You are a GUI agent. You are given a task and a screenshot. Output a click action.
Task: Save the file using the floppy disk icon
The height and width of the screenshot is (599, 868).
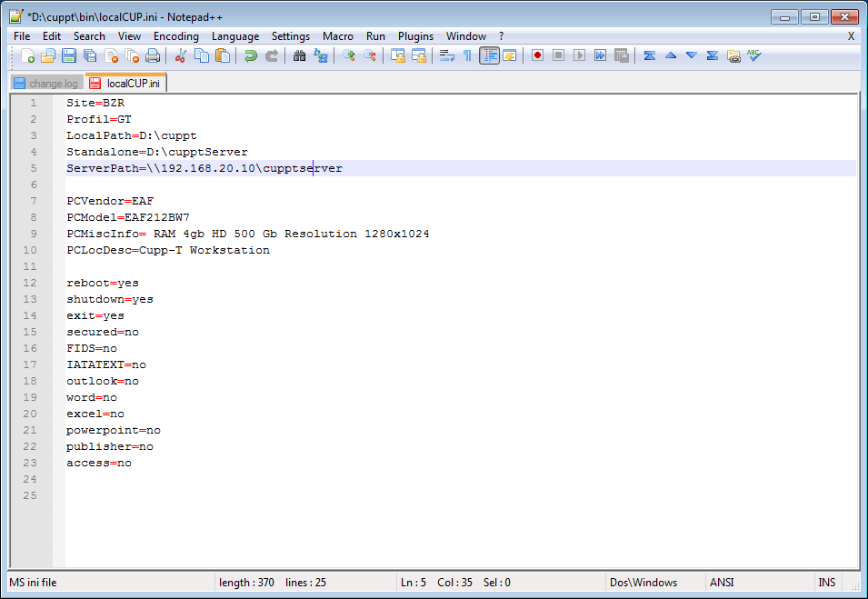point(69,56)
